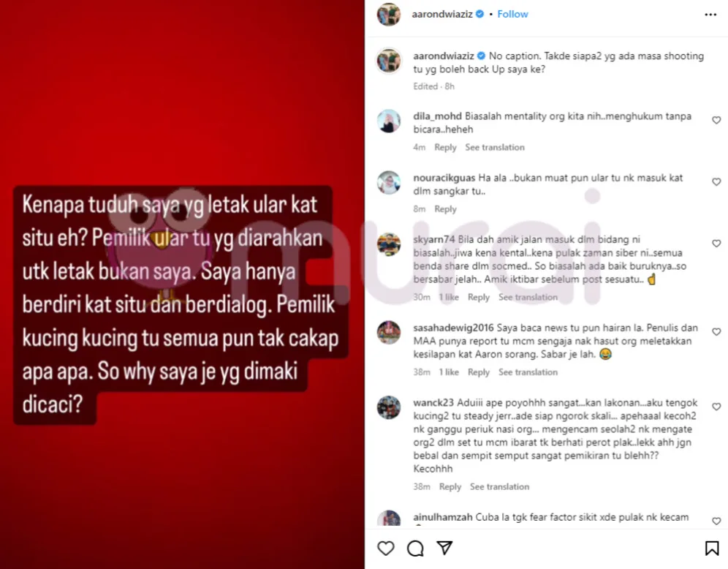
Task: Like skyarn74's comment heart
Action: click(716, 244)
